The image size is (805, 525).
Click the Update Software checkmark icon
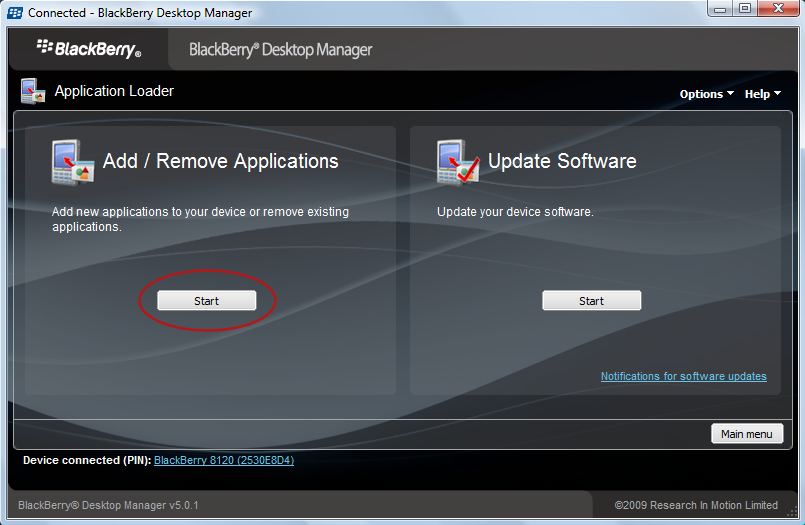coord(458,162)
